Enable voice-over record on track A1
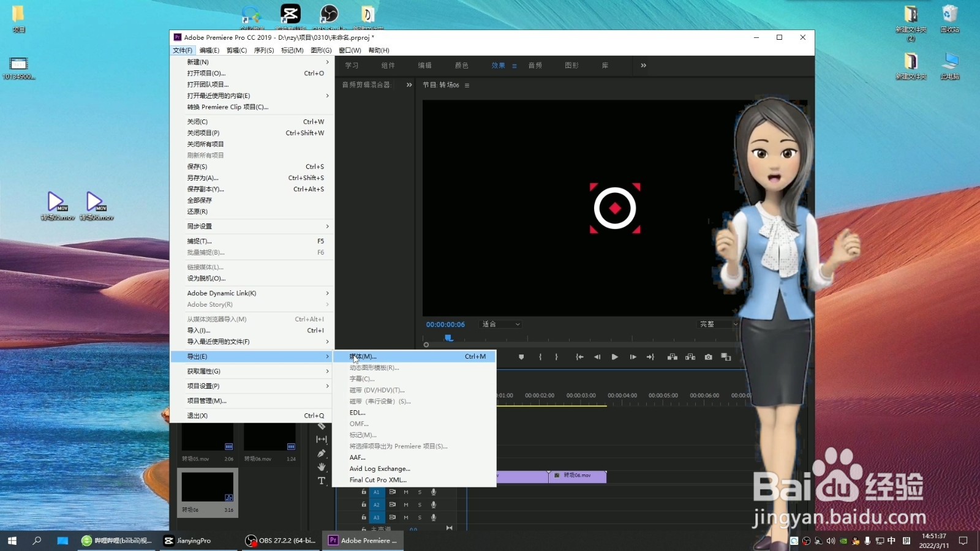The width and height of the screenshot is (980, 551). (x=434, y=492)
